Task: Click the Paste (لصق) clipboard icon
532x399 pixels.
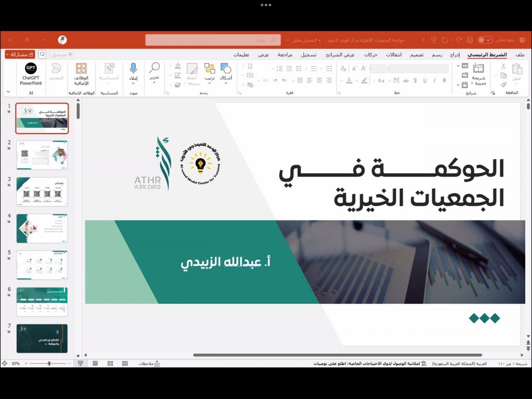Action: click(x=517, y=69)
